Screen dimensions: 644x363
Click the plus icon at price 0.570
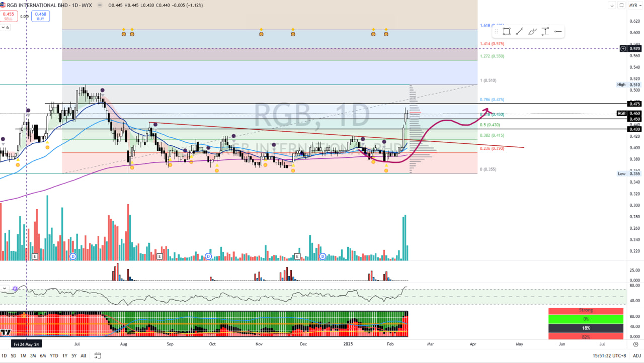pos(623,49)
